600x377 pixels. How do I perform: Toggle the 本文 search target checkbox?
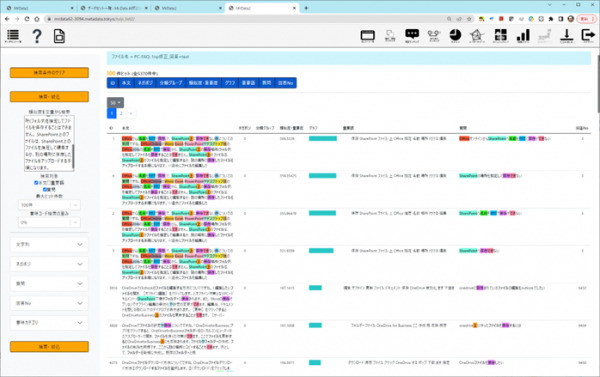point(36,183)
